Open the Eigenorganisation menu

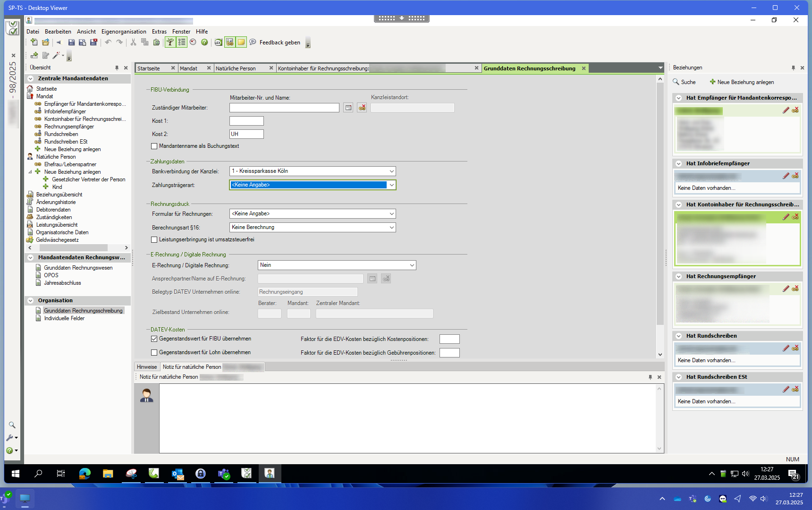coord(124,32)
